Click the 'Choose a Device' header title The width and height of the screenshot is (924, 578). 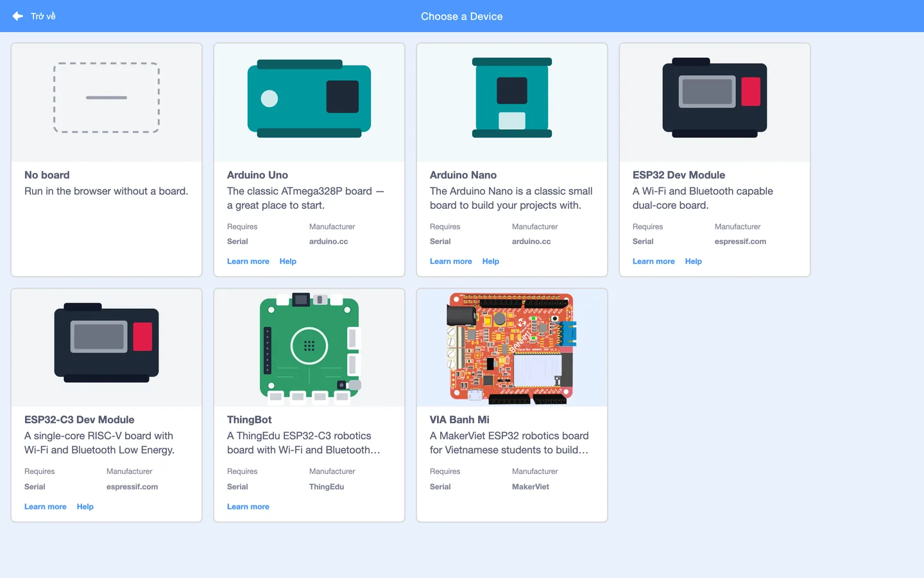(462, 16)
